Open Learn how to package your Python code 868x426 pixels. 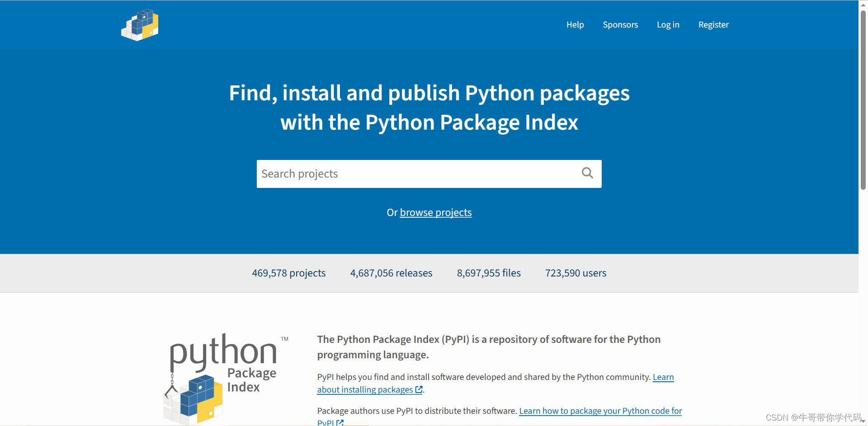coord(600,411)
